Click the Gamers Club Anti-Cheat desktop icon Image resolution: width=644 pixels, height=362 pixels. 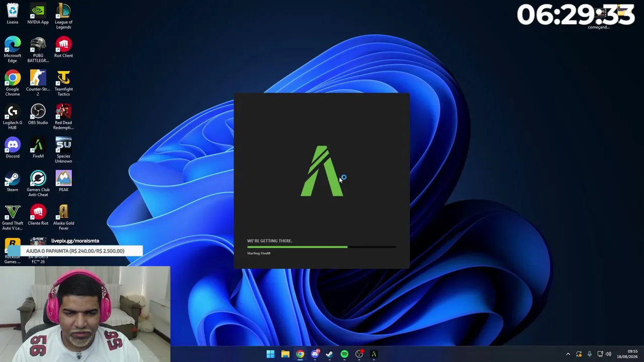click(x=38, y=184)
